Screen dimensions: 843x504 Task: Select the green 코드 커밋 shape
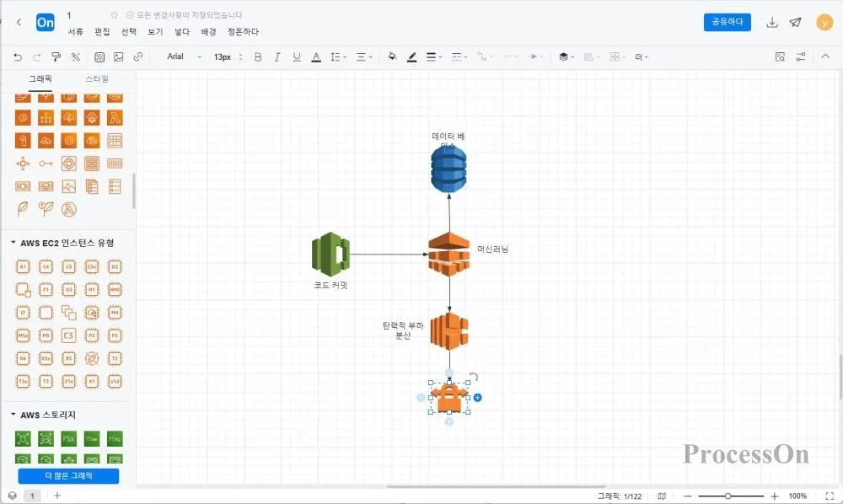(330, 255)
